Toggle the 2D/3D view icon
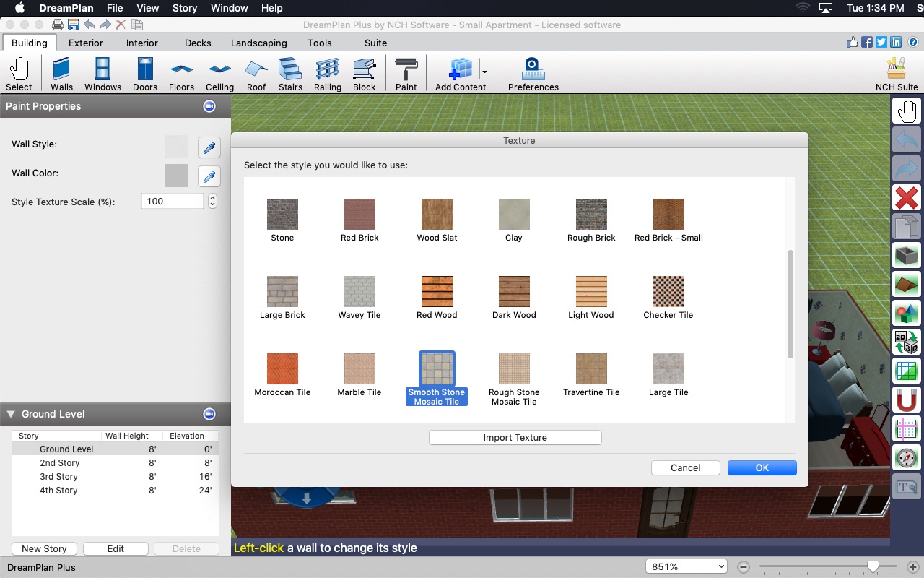This screenshot has height=578, width=924. click(x=907, y=342)
